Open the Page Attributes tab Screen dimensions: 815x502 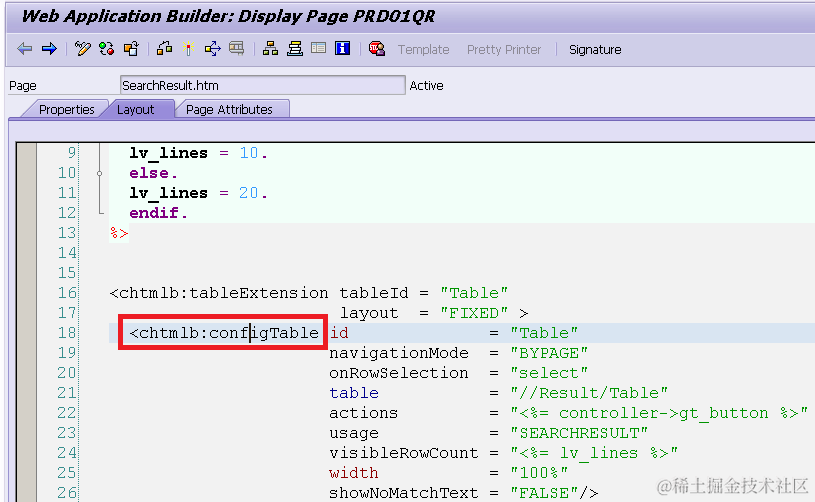pyautogui.click(x=229, y=110)
